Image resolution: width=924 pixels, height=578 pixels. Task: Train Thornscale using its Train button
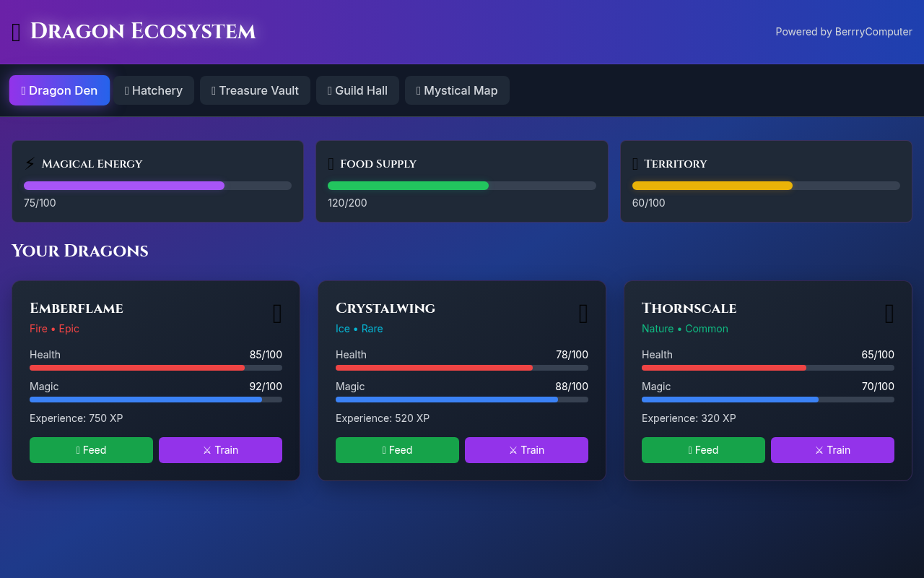pyautogui.click(x=832, y=449)
